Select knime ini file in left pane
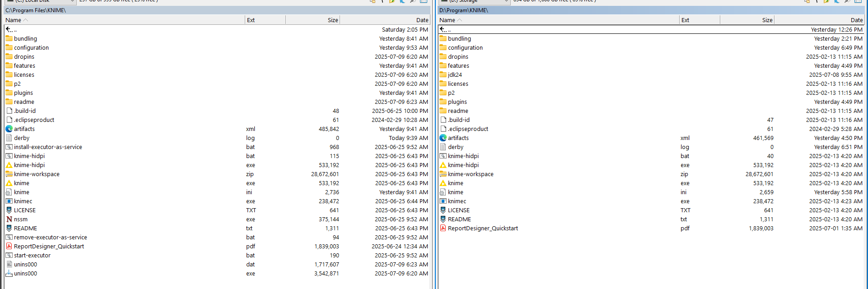This screenshot has width=868, height=289. (21, 192)
